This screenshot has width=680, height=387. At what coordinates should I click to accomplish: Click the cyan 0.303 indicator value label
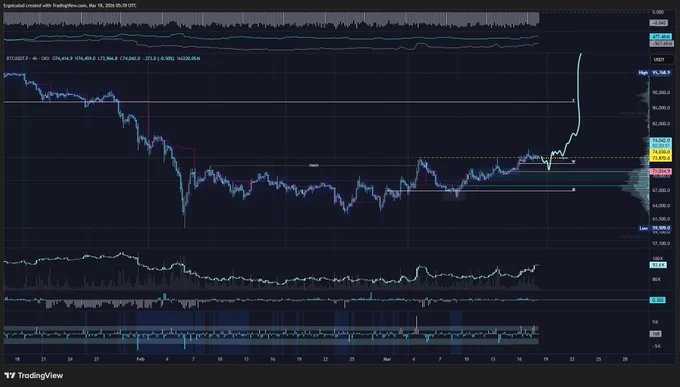658,300
